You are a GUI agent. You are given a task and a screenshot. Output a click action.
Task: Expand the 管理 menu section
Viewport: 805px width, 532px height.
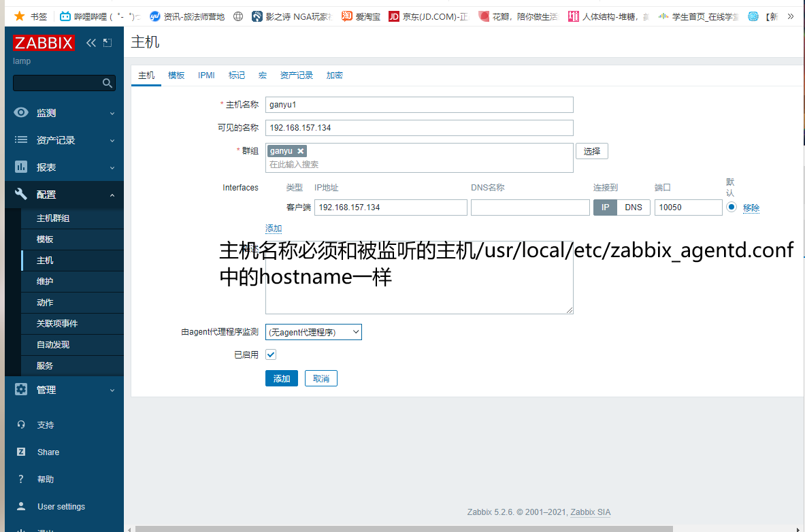click(112, 390)
